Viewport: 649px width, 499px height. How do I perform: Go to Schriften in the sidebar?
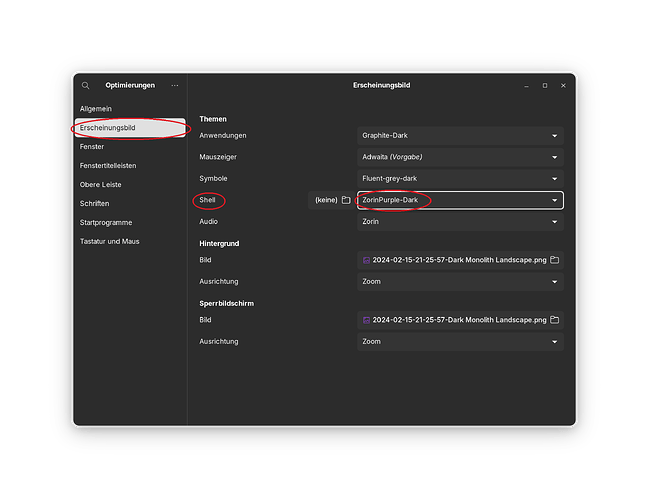pos(94,203)
